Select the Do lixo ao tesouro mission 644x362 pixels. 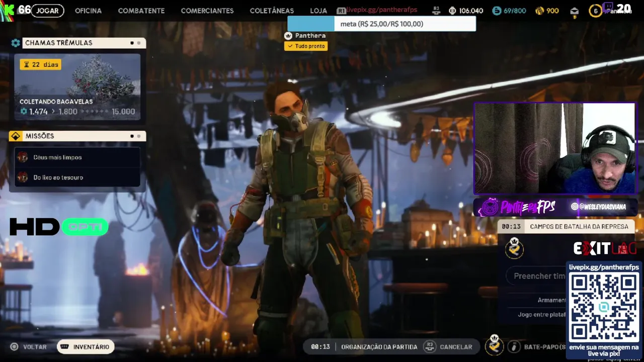[x=77, y=177]
